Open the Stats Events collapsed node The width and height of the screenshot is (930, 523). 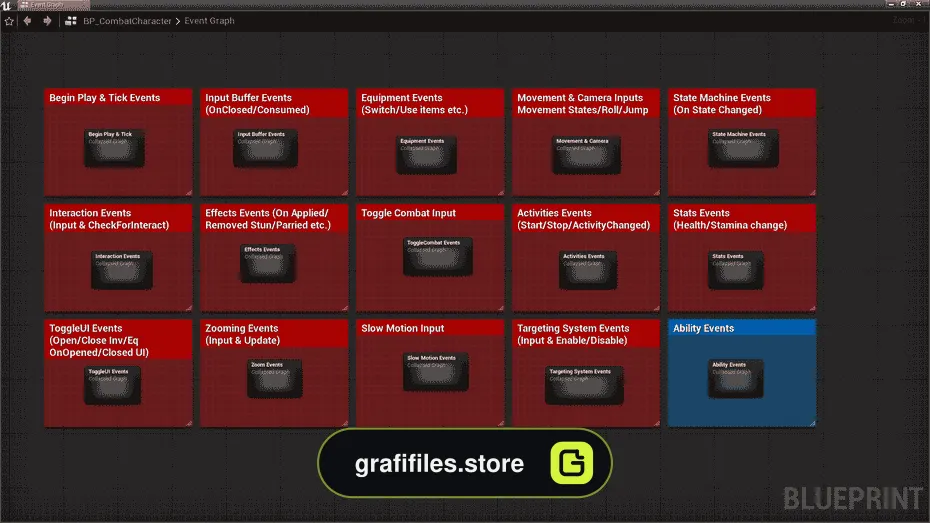[735, 270]
